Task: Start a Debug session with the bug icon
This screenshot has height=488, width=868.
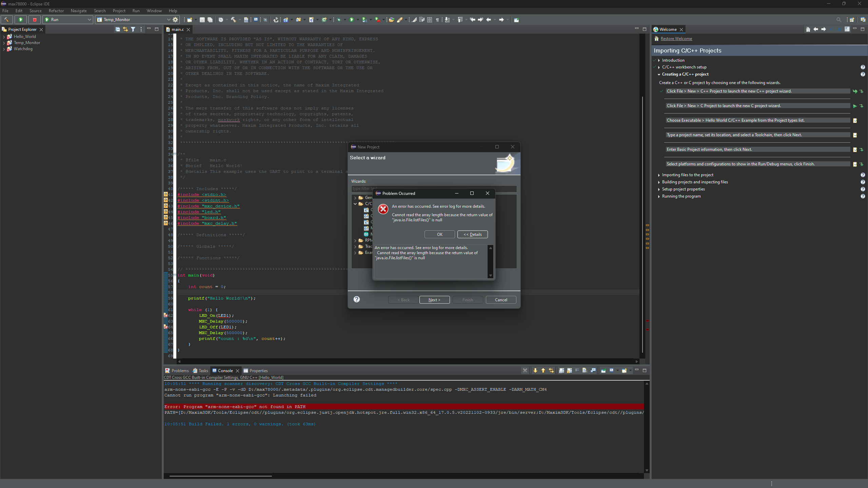Action: [339, 19]
